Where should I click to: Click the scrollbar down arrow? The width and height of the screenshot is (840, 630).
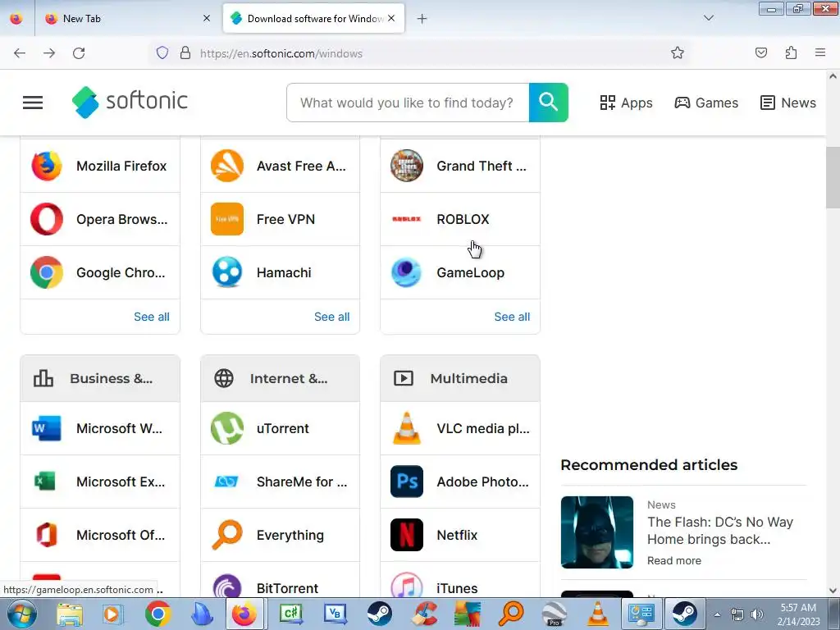833,591
